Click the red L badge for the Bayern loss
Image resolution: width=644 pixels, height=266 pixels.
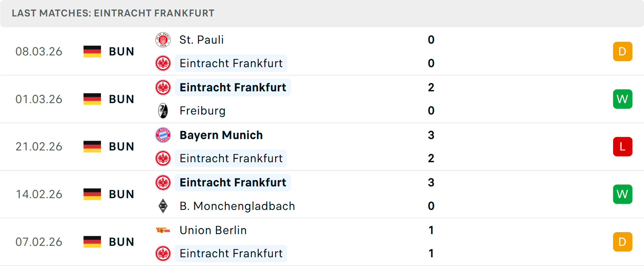[623, 146]
